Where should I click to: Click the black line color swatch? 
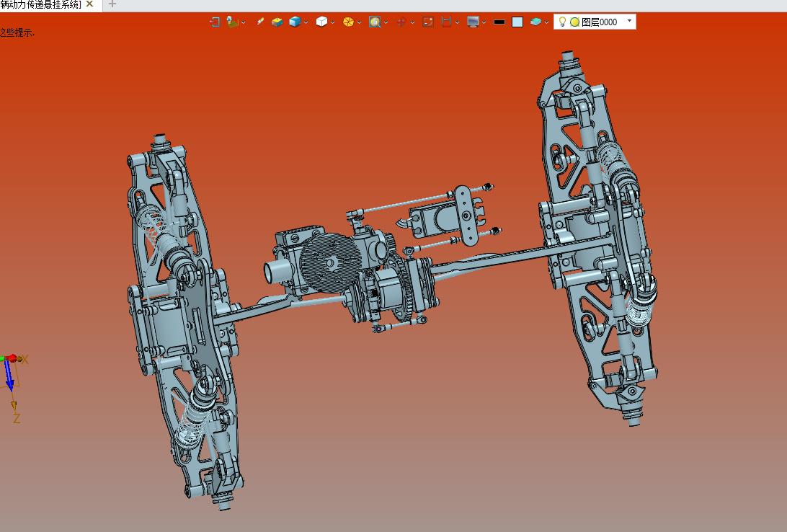point(499,22)
